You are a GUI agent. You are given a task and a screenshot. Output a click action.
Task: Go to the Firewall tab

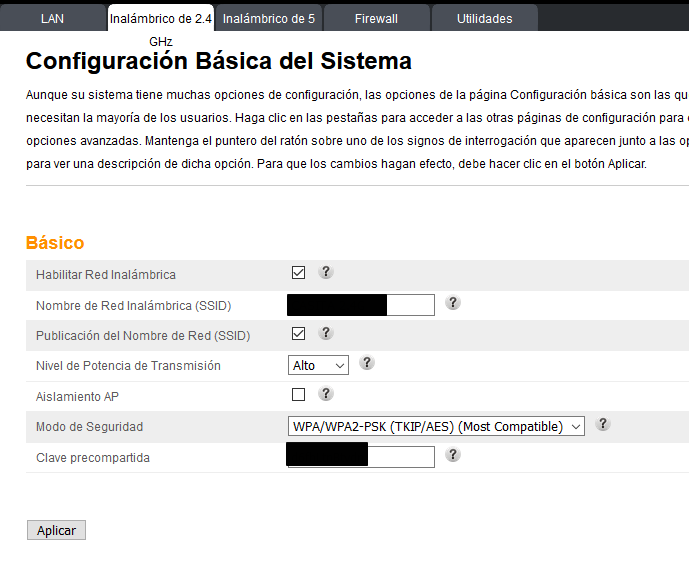coord(376,18)
